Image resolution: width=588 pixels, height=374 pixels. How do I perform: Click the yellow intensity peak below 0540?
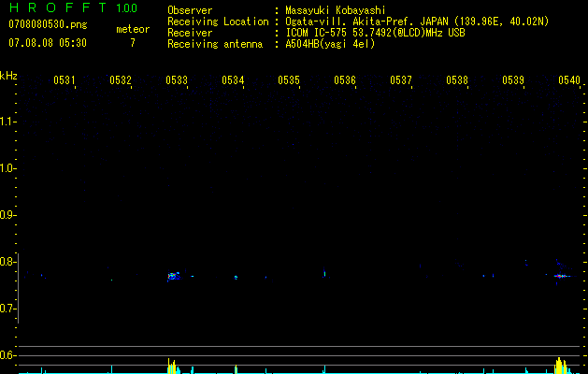(562, 366)
